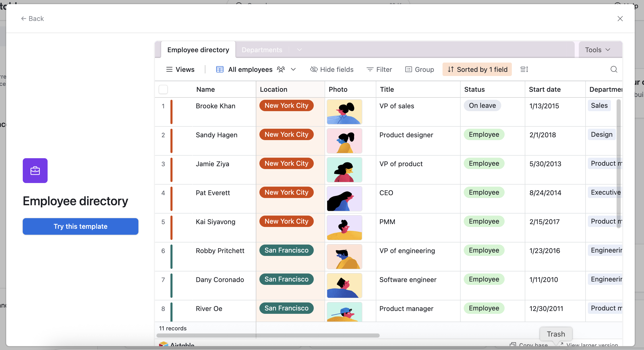Click the Group toolbar button
Image resolution: width=644 pixels, height=350 pixels.
[x=420, y=69]
